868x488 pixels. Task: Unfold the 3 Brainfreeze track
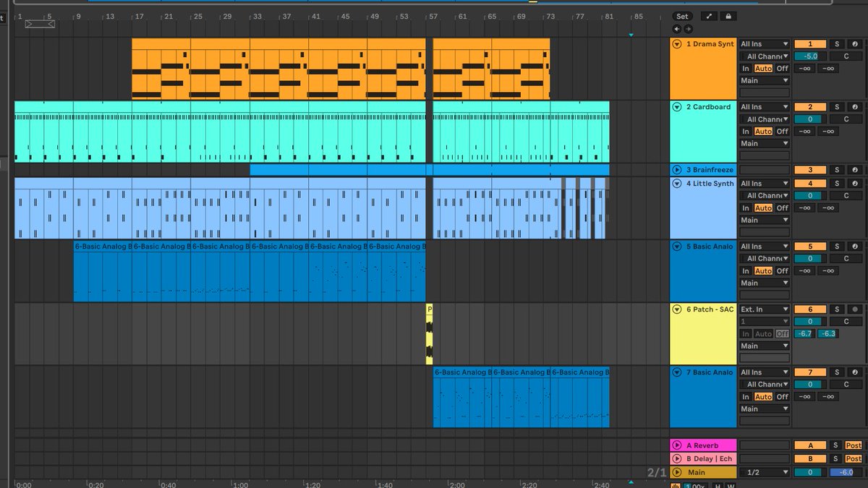click(x=677, y=170)
